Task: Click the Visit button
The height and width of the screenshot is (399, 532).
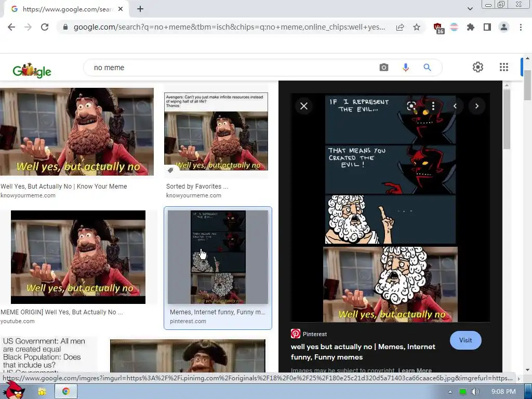Action: coord(465,340)
